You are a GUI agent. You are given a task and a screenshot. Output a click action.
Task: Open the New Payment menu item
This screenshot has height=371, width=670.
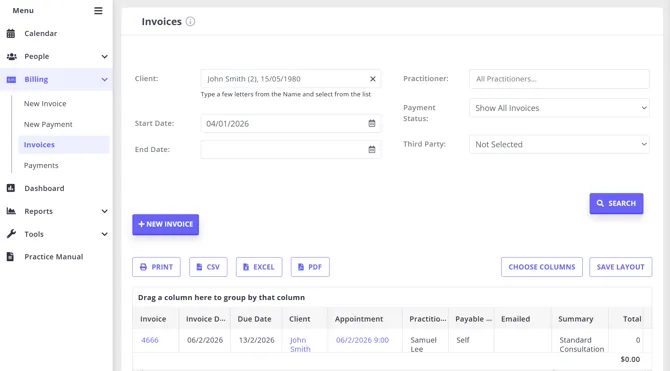[48, 124]
